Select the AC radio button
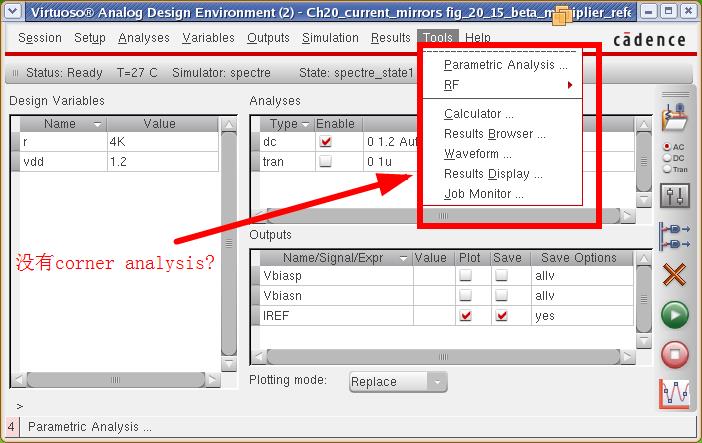The height and width of the screenshot is (443, 702). (667, 146)
